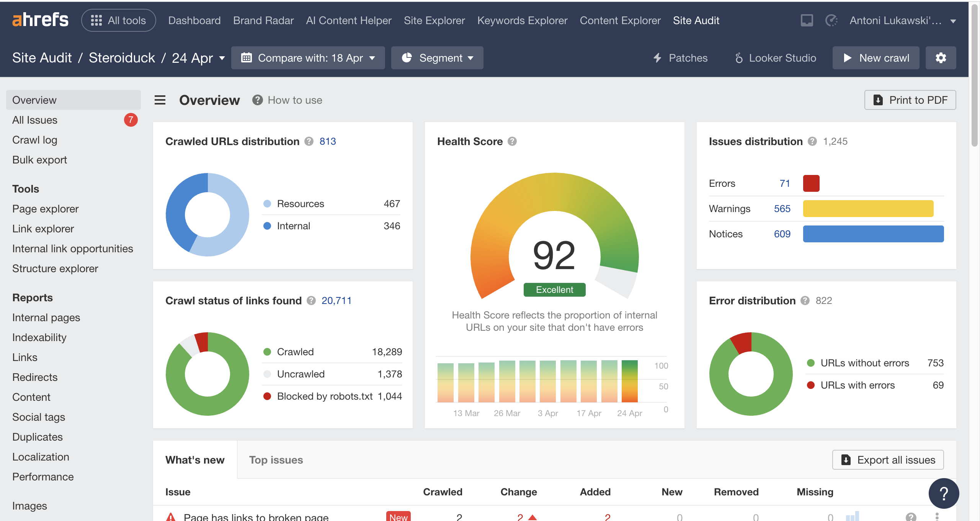This screenshot has width=980, height=521.
Task: Click the Print to PDF button
Action: click(910, 100)
